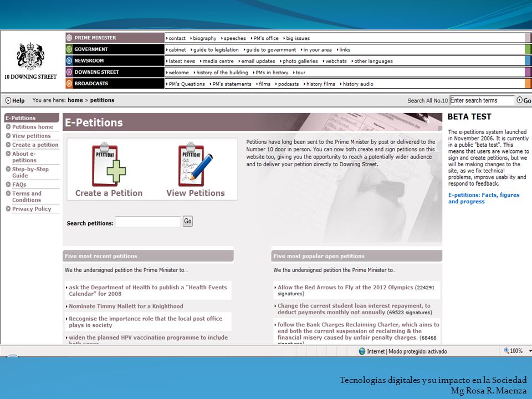
Task: Open the in your area link
Action: tap(317, 49)
